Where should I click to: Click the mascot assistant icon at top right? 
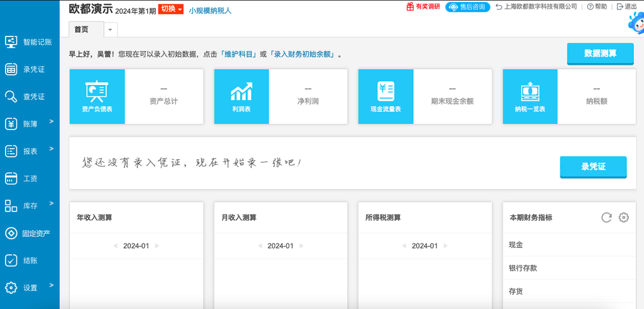tap(636, 24)
